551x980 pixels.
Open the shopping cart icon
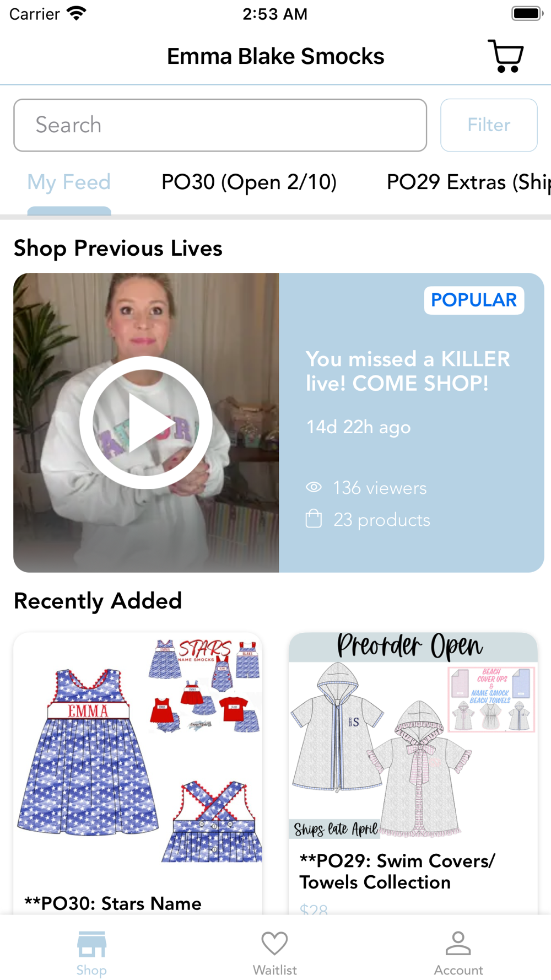point(505,56)
